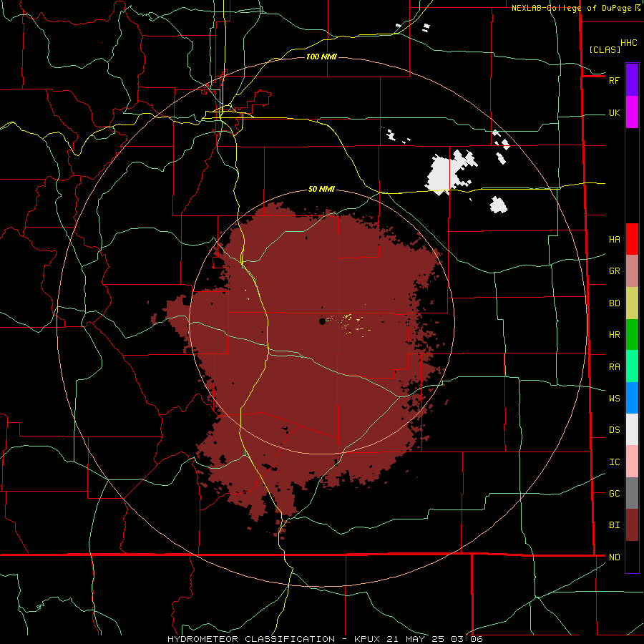
Task: Pick the dark green HR legend swatch
Action: [x=632, y=335]
